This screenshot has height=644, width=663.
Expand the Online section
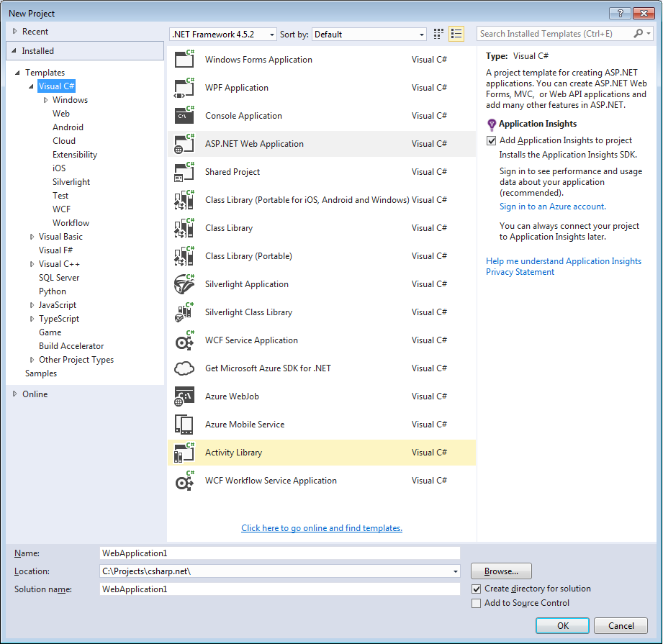point(15,394)
